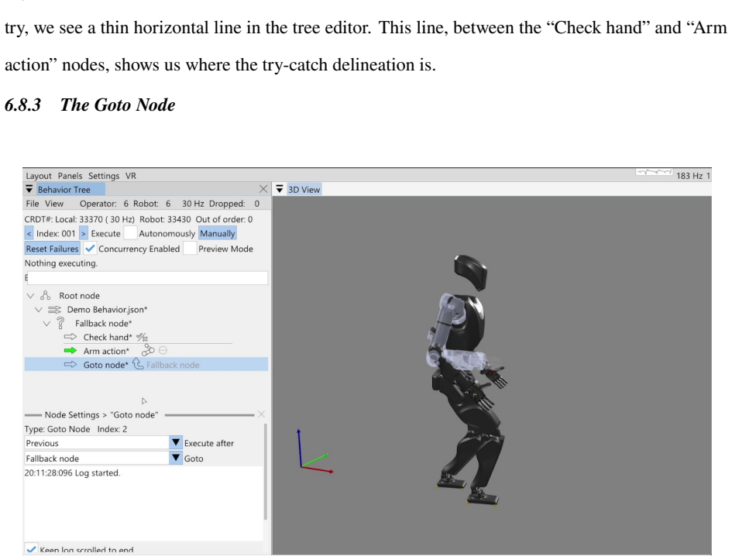Open the Goto target dropdown
The height and width of the screenshot is (560, 732).
click(x=176, y=458)
